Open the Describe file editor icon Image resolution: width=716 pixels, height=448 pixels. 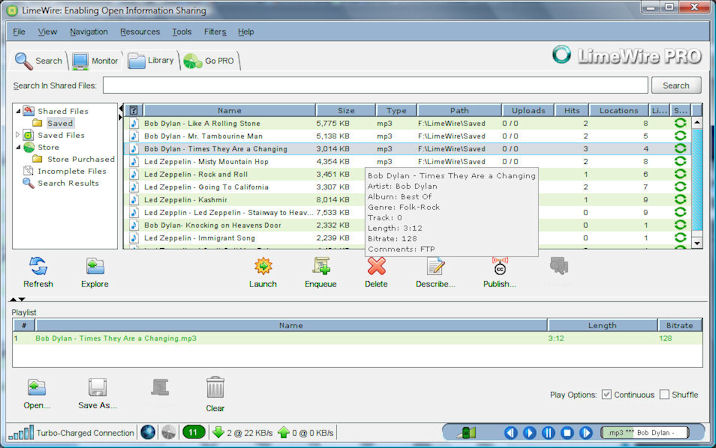click(x=435, y=266)
